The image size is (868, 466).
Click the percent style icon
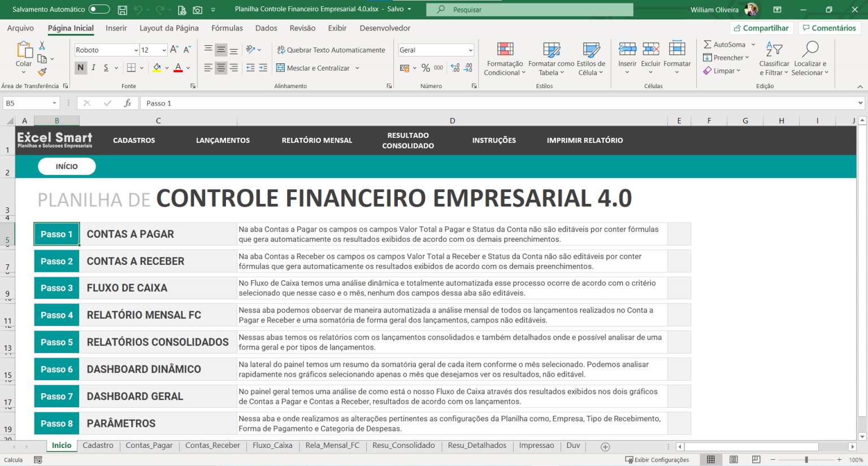(x=426, y=68)
